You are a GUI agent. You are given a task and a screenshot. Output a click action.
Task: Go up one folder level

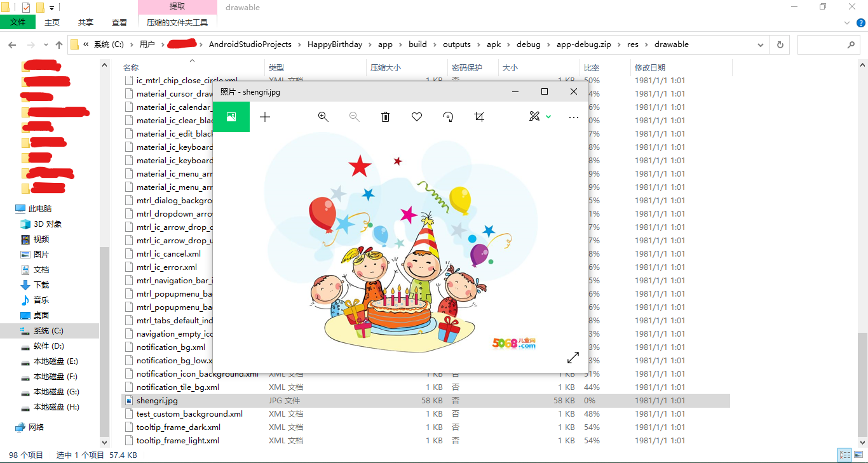(x=59, y=45)
